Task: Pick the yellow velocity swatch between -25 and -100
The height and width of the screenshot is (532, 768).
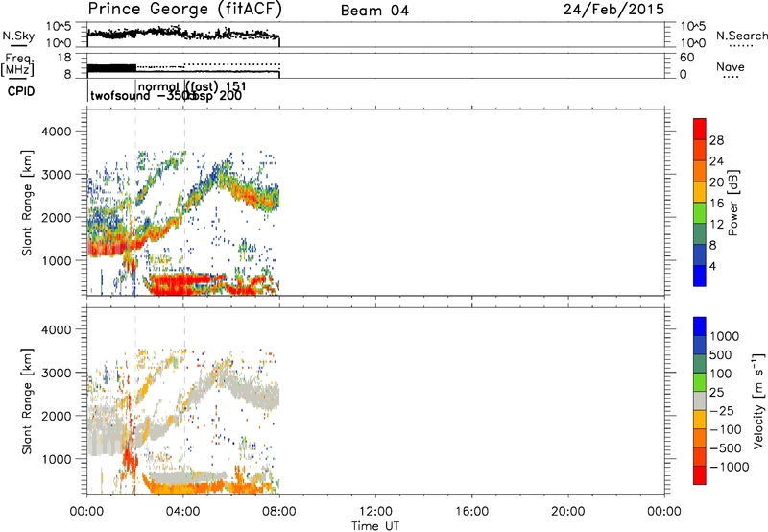Action: click(700, 420)
